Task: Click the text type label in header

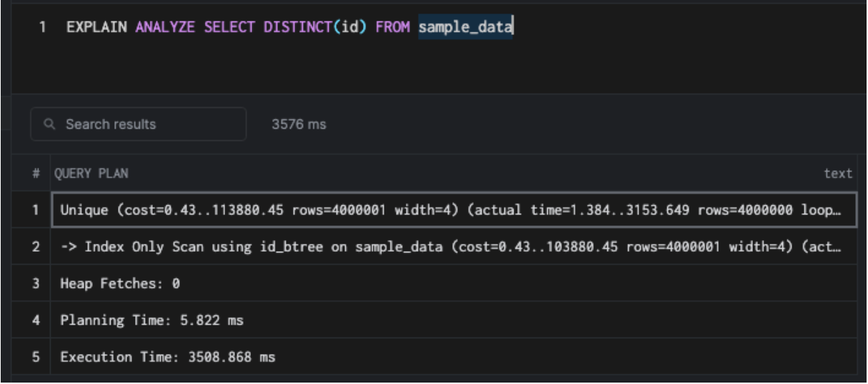Action: click(x=838, y=174)
